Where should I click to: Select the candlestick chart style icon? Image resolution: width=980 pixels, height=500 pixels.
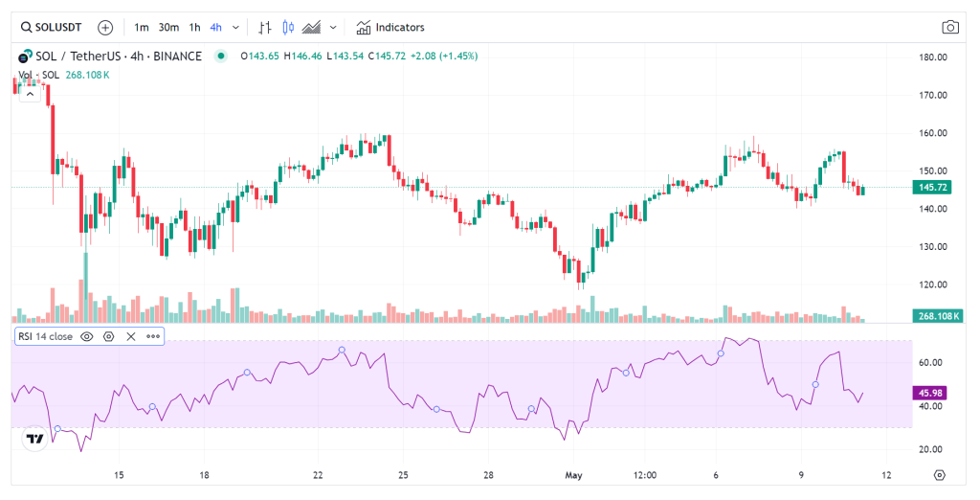(287, 27)
